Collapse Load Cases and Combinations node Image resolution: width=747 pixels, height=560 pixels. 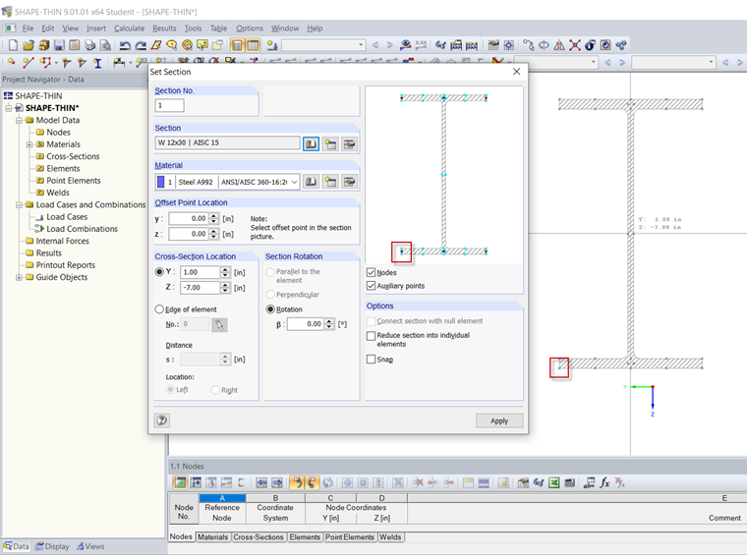point(19,204)
